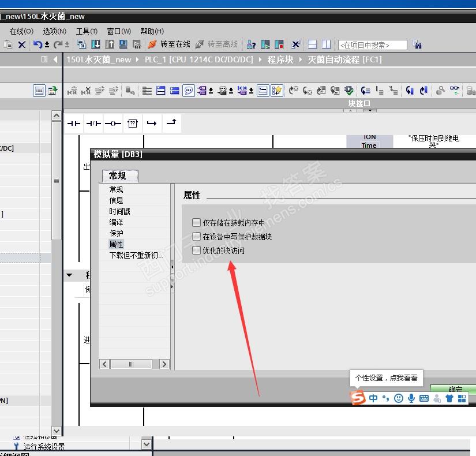Screen dimensions: 476x456
Task: Click the binoculars search icon
Action: tap(417, 44)
